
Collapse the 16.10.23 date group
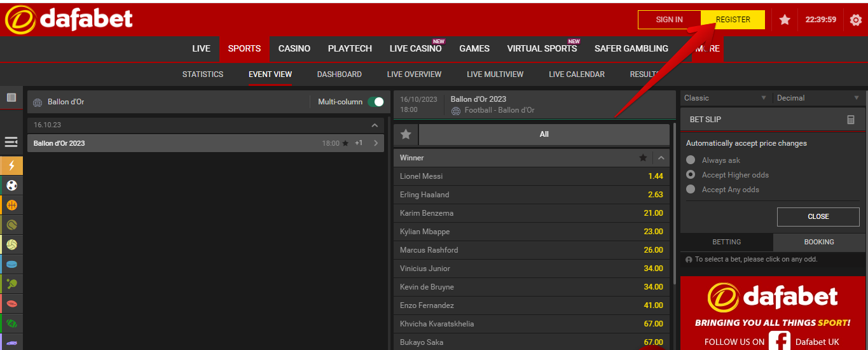(x=375, y=125)
